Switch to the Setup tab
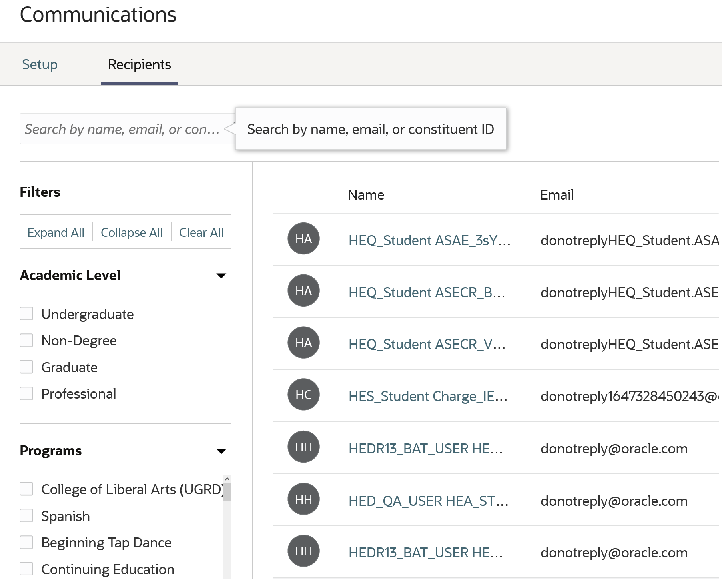Image resolution: width=728 pixels, height=583 pixels. coord(40,64)
